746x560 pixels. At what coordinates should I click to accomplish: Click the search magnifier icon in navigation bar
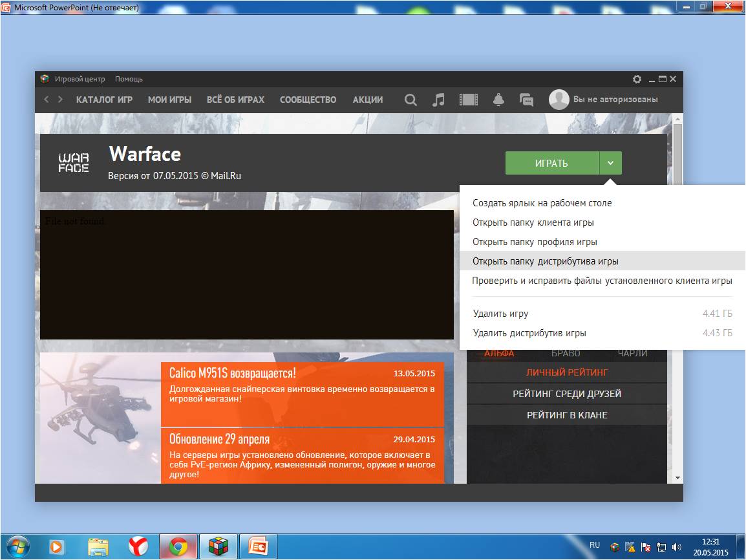[410, 100]
